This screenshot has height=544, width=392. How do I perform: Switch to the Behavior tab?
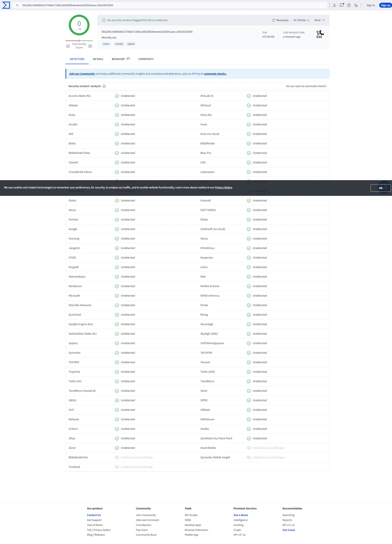point(121,59)
